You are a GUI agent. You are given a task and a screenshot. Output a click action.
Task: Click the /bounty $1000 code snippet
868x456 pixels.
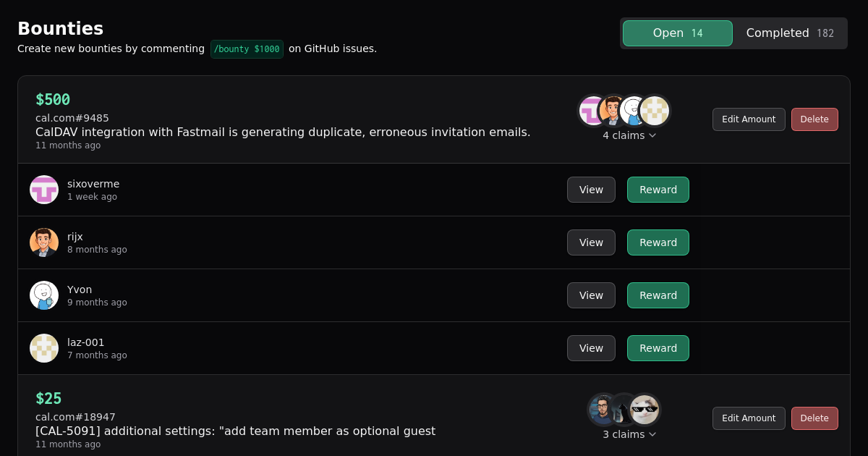pyautogui.click(x=247, y=49)
